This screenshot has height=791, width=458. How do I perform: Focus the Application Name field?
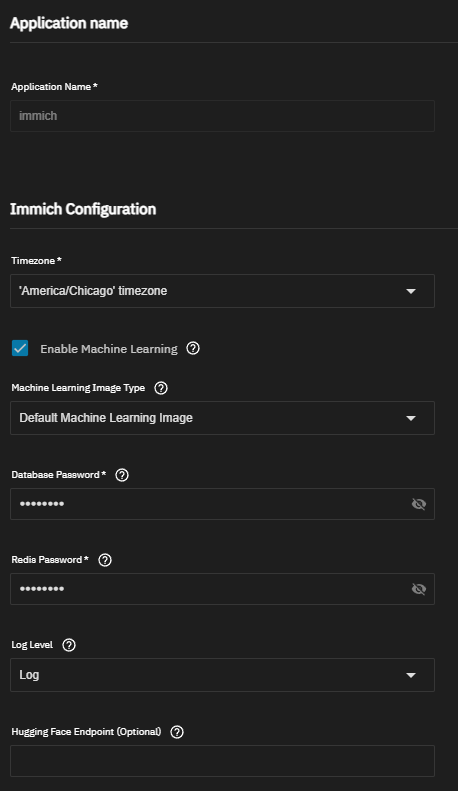pos(222,116)
